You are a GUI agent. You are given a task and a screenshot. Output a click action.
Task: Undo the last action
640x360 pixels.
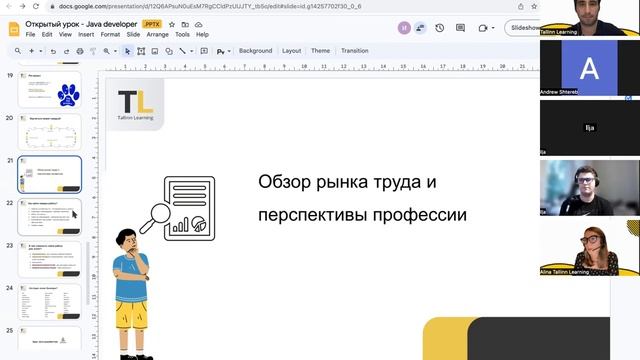[x=53, y=51]
